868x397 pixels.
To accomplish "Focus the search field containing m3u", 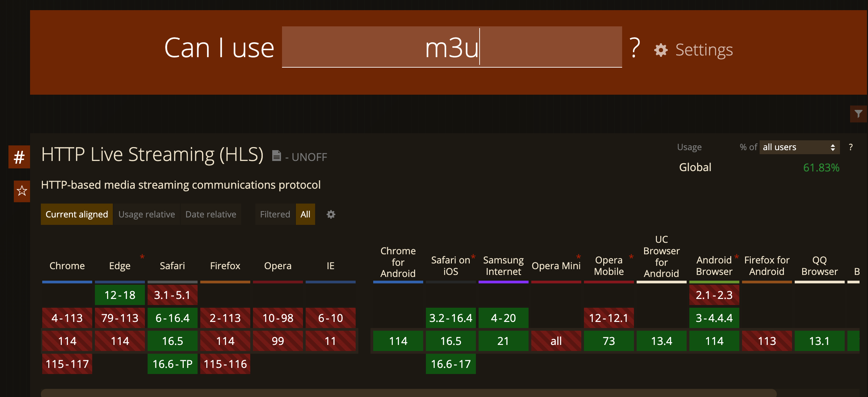I will point(452,47).
